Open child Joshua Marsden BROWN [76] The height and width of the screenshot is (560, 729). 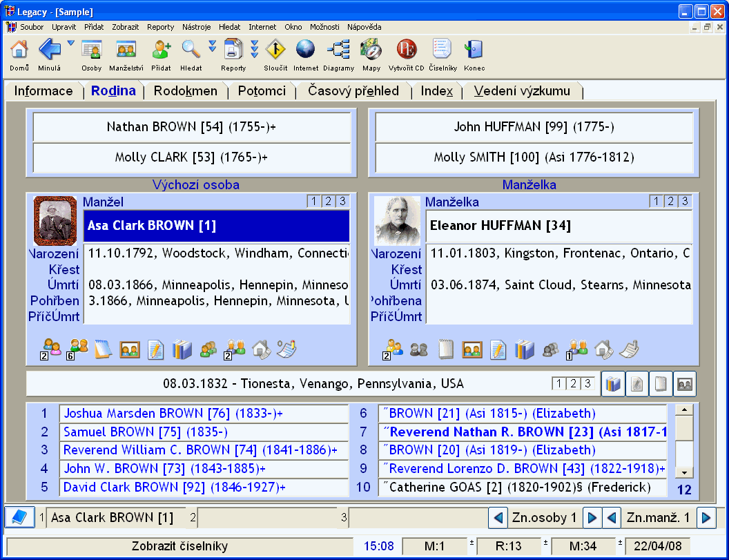pos(173,414)
